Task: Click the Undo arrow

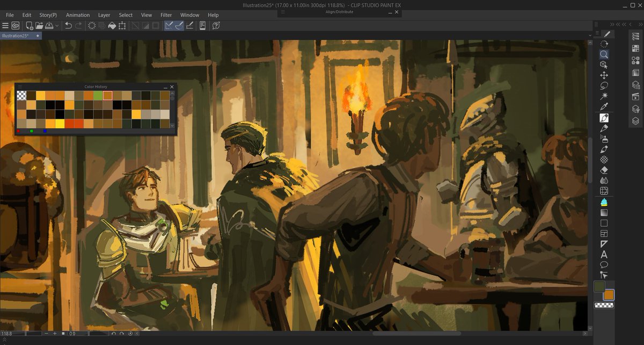Action: click(x=68, y=25)
